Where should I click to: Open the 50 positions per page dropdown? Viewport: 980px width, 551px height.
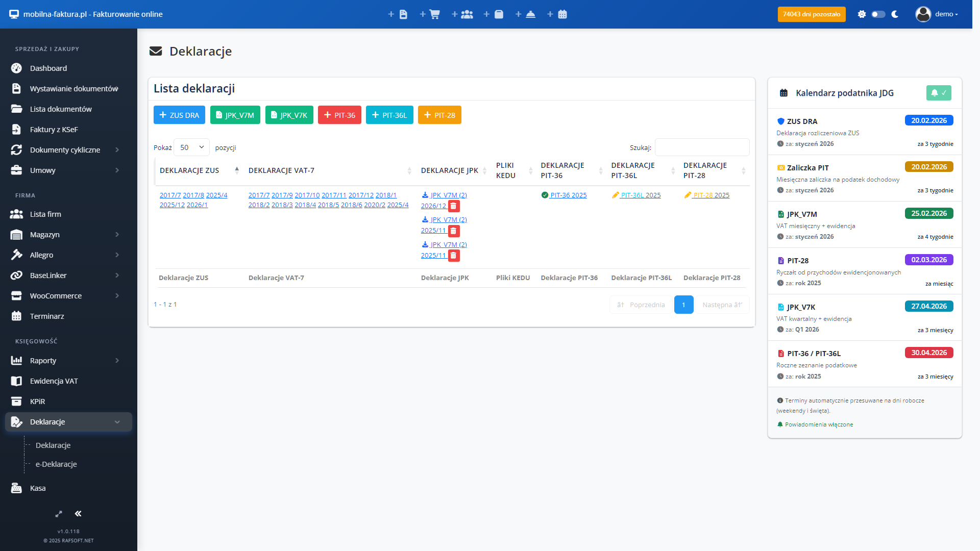(x=191, y=147)
